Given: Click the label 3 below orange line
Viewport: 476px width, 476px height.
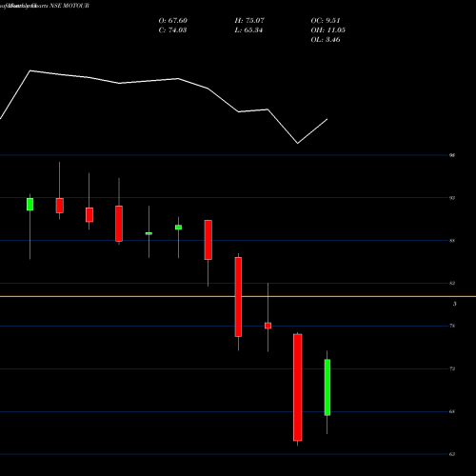Looking at the screenshot, I should [455, 304].
